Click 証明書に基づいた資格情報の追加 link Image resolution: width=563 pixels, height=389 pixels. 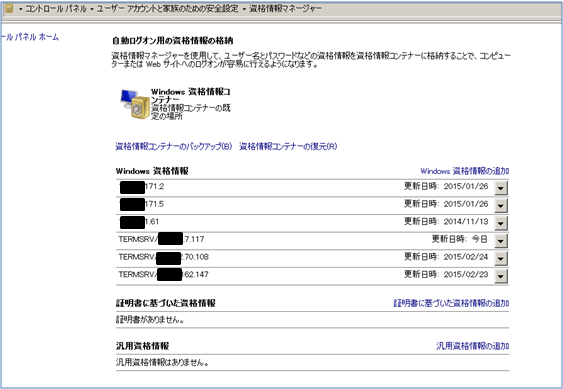pyautogui.click(x=451, y=303)
